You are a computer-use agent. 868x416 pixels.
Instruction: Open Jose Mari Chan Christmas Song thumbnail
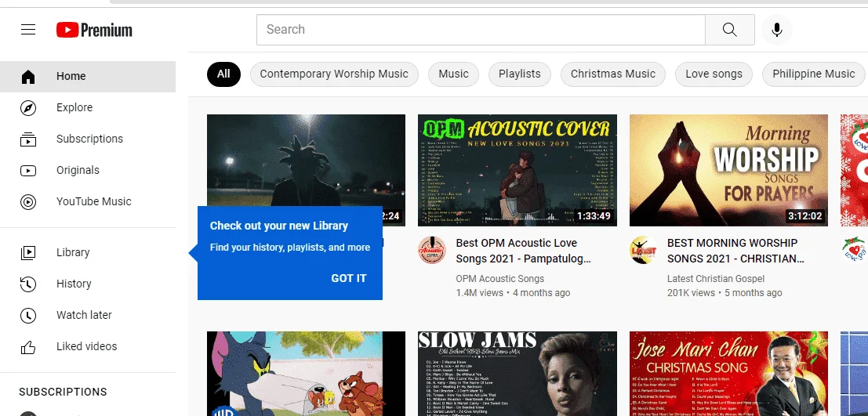pyautogui.click(x=728, y=374)
